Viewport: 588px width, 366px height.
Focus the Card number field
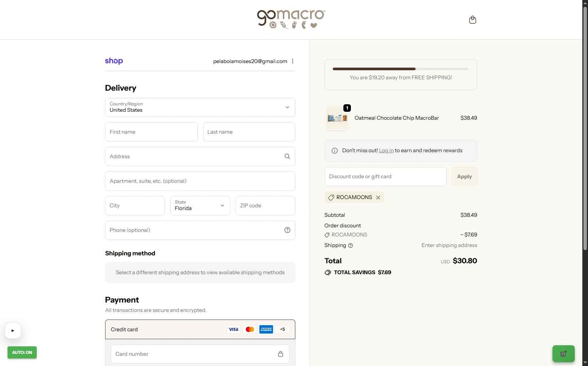pyautogui.click(x=200, y=354)
